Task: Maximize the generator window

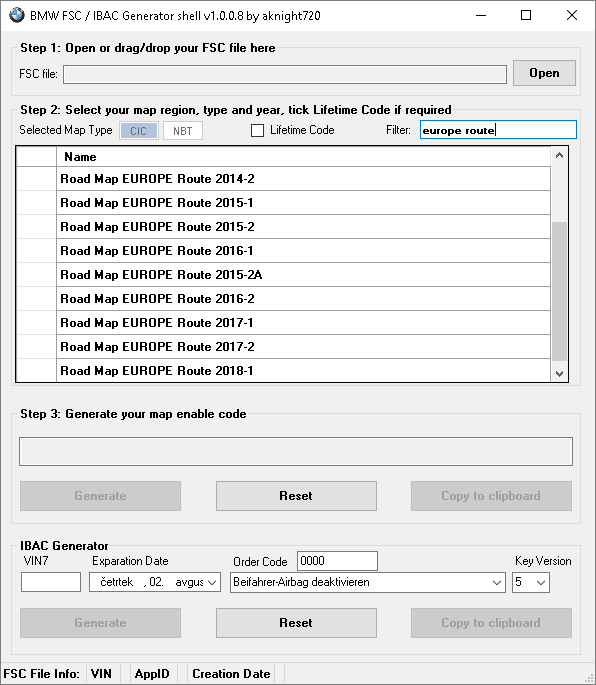Action: pos(526,15)
